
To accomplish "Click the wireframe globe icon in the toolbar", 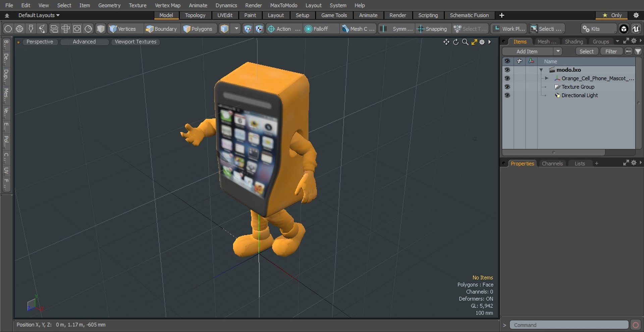I will click(19, 29).
